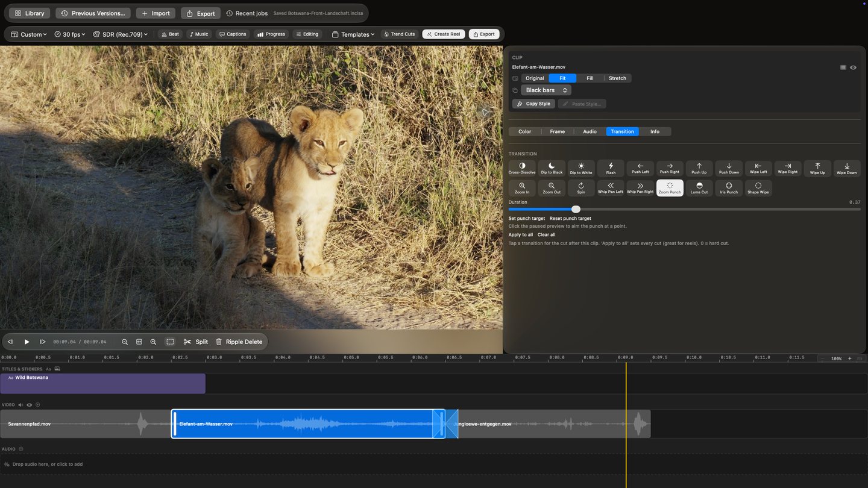Choose the Luma Cut transition
This screenshot has height=488, width=868.
699,188
